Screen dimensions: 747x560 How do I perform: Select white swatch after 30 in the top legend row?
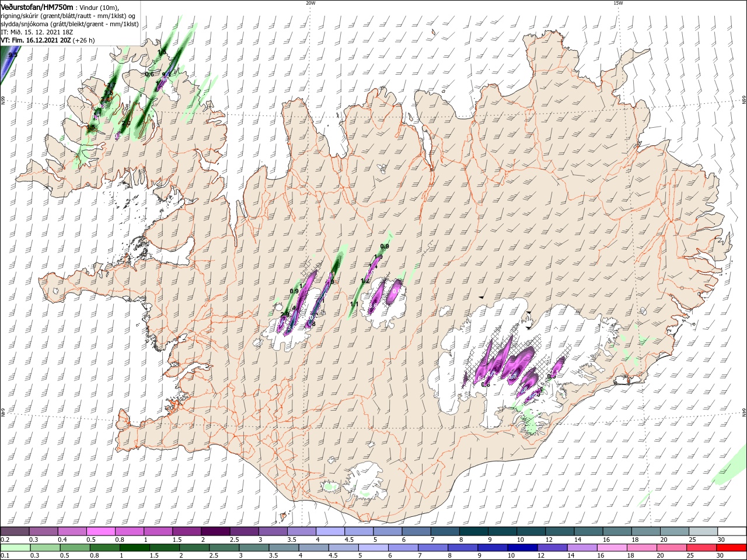point(732,531)
